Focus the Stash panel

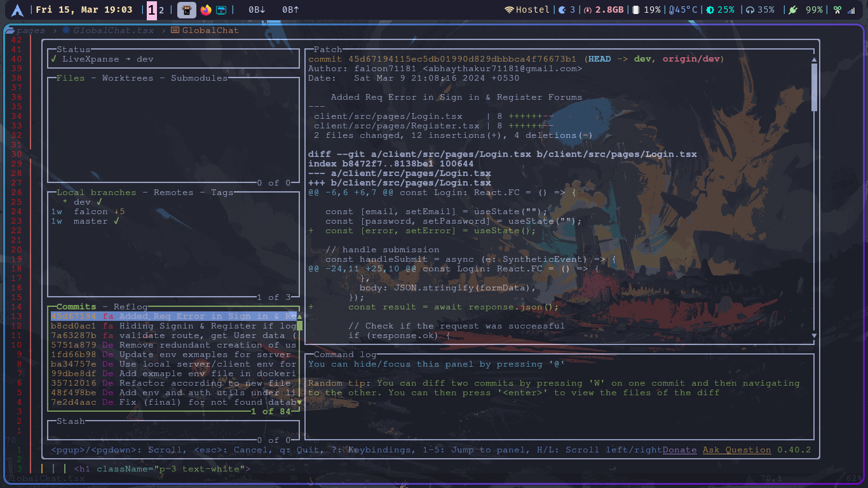point(173,430)
